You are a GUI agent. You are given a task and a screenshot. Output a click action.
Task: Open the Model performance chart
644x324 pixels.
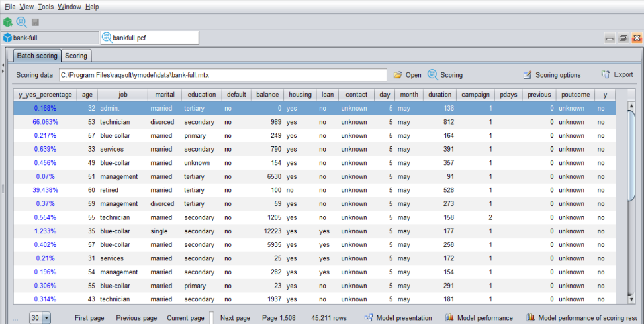point(479,318)
